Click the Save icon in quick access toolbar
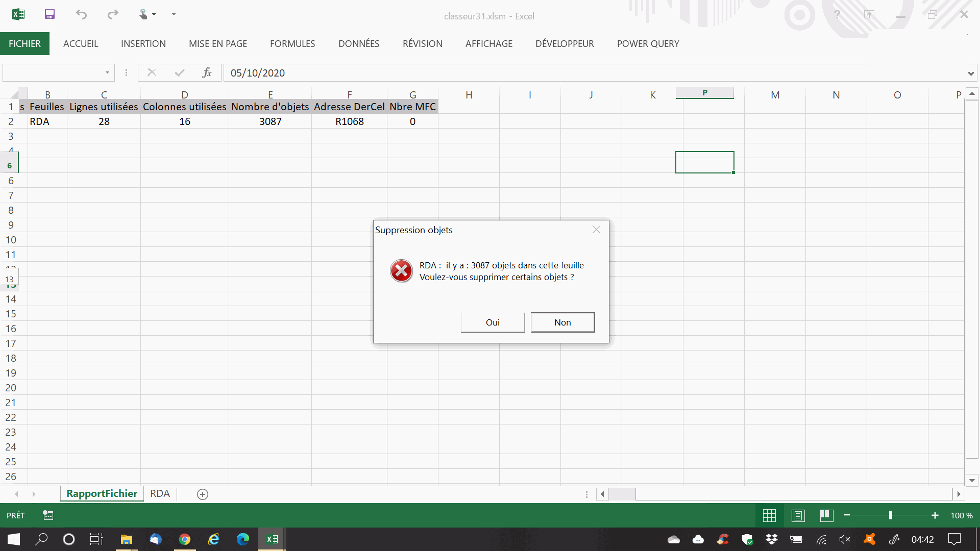This screenshot has height=551, width=980. (x=50, y=14)
